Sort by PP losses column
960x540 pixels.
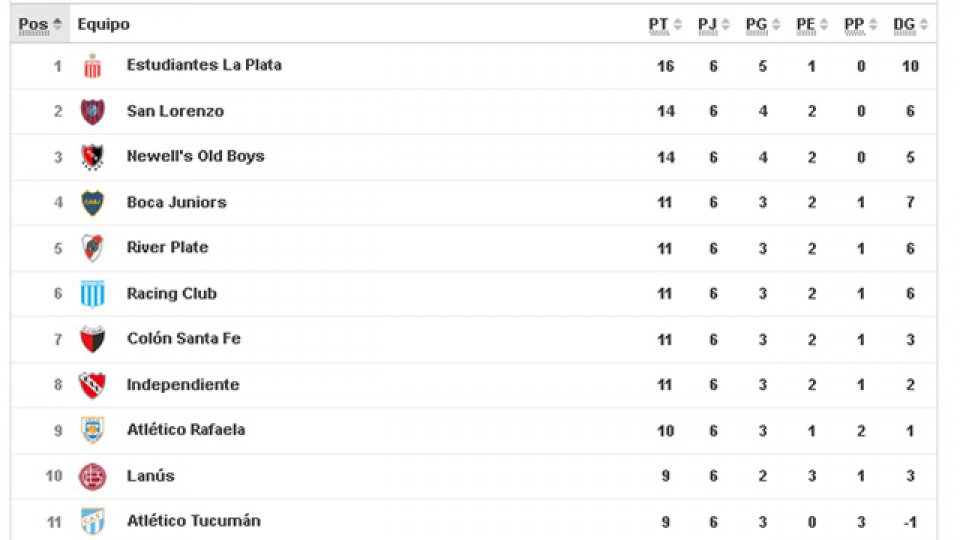coord(860,24)
